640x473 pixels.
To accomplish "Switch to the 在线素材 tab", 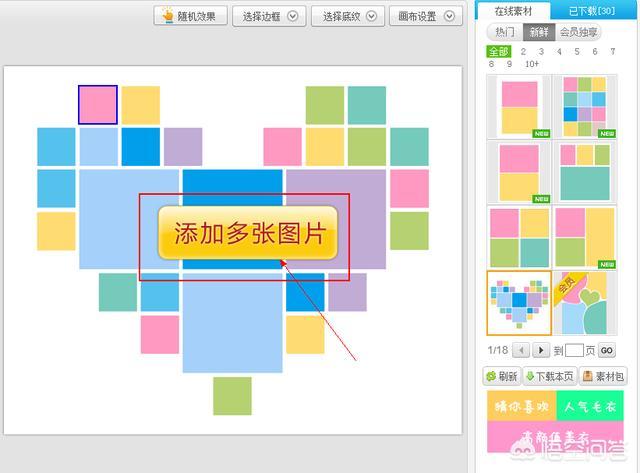I will pyautogui.click(x=510, y=10).
